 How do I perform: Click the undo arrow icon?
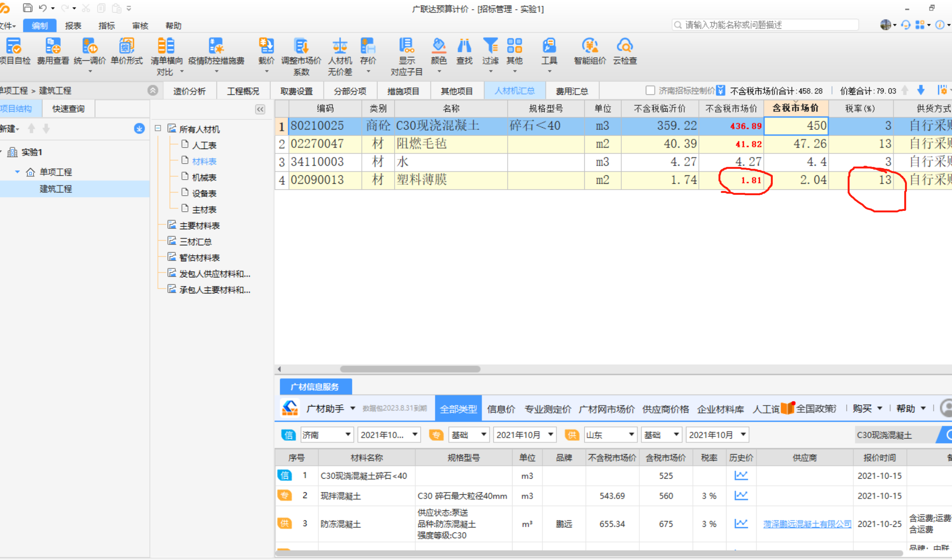point(43,8)
